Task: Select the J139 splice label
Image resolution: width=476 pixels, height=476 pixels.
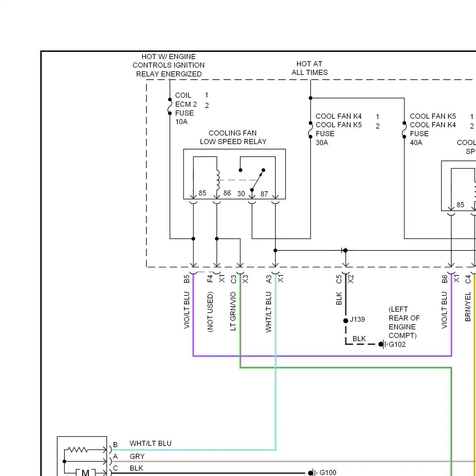Action: [x=357, y=320]
